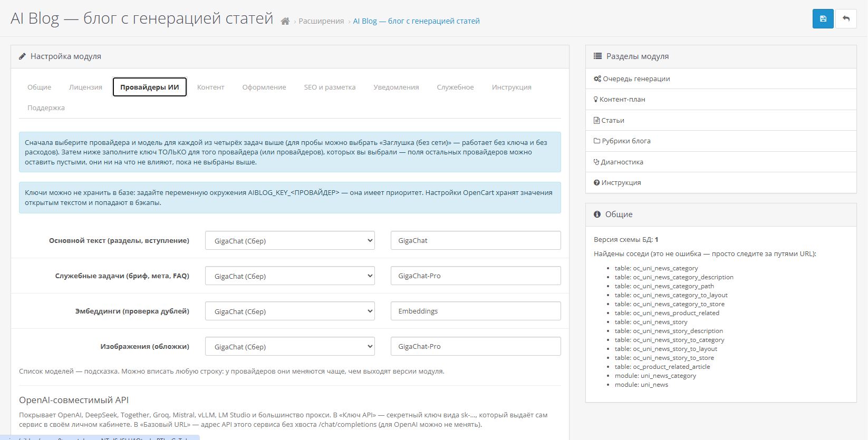Open Контент-план section link
This screenshot has height=440, width=868.
pos(721,99)
